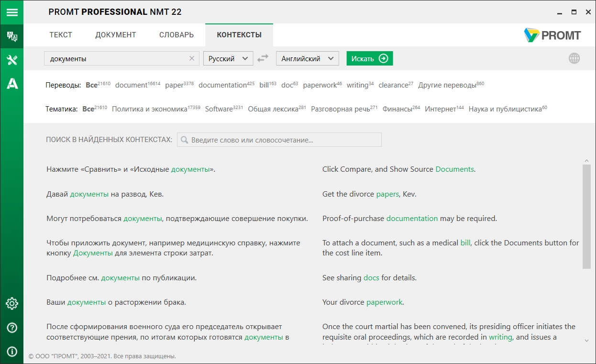Click the contexts vertical scrollbar thumb
596x364 pixels.
tap(586, 216)
